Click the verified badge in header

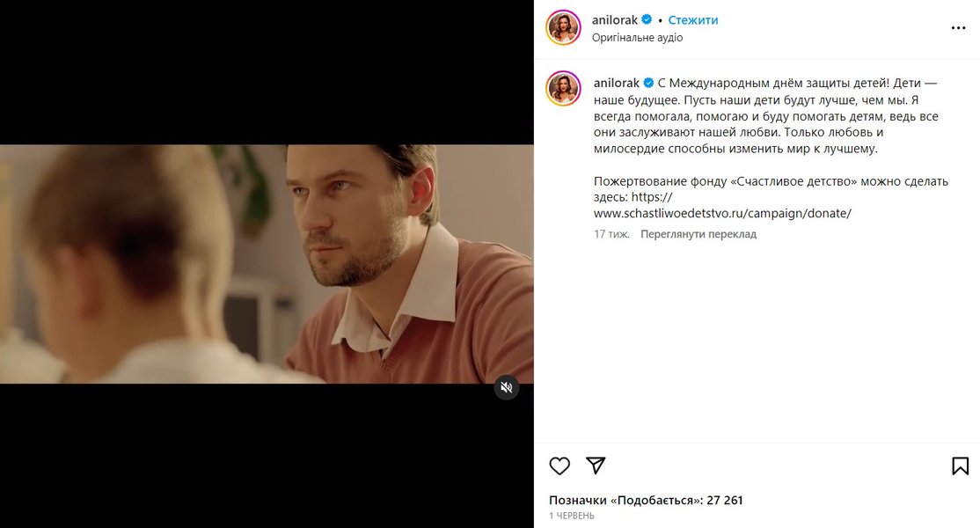(647, 20)
